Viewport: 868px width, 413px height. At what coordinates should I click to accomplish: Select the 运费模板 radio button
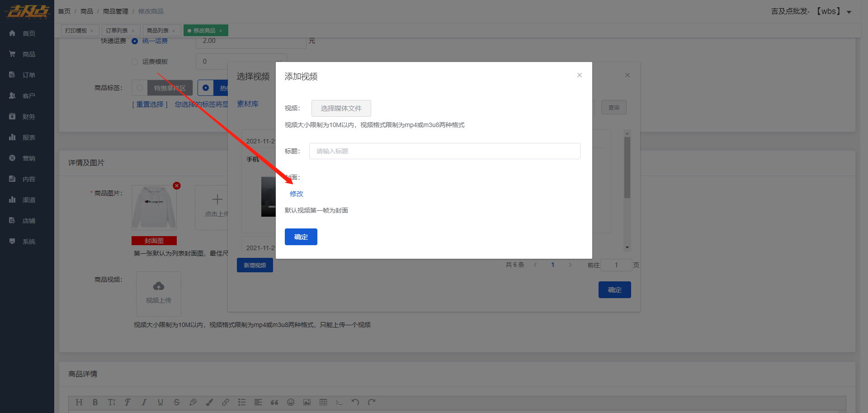pyautogui.click(x=135, y=62)
